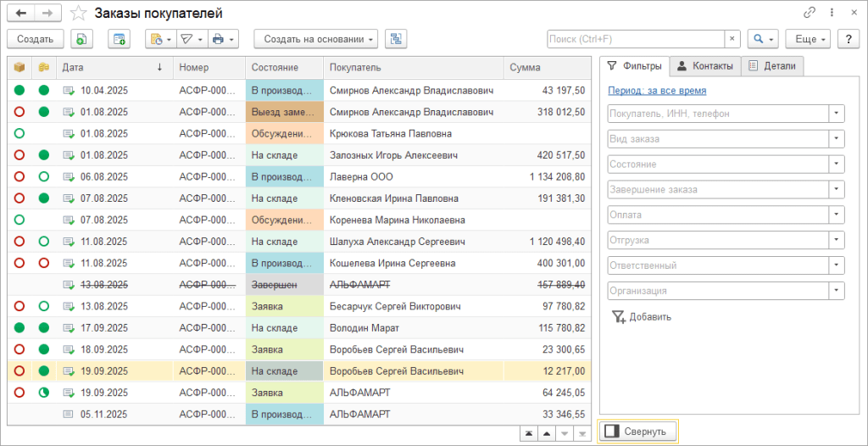Jump to the first row in list
This screenshot has width=868, height=446.
[529, 432]
